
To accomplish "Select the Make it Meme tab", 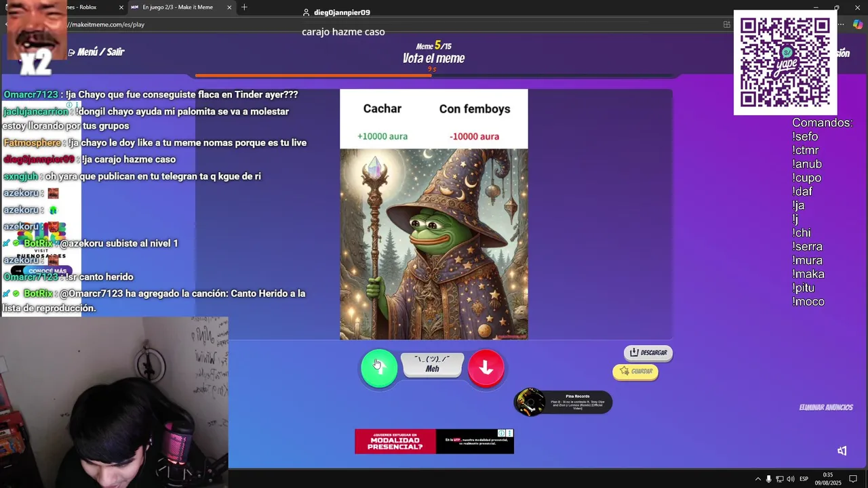I will click(176, 7).
